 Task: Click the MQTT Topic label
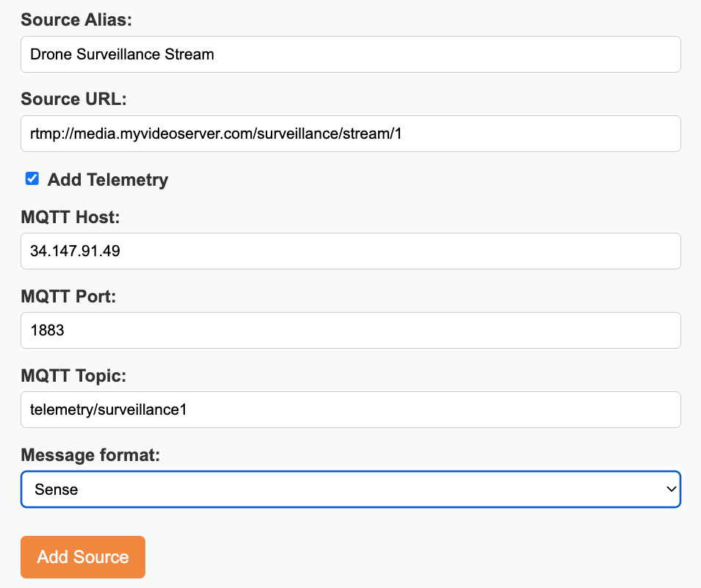coord(73,376)
